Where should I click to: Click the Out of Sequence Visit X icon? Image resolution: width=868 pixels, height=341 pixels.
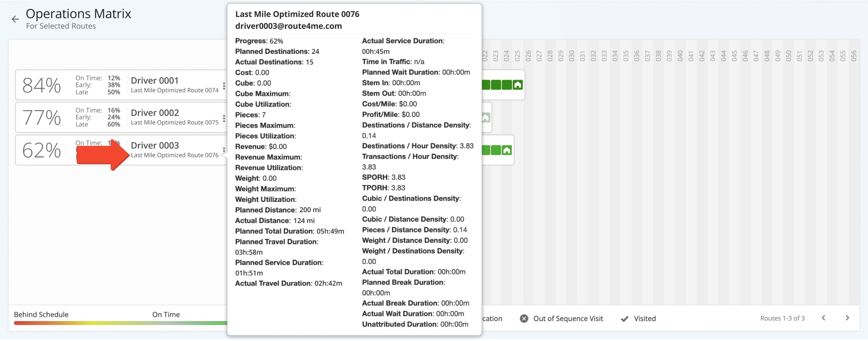pyautogui.click(x=524, y=319)
